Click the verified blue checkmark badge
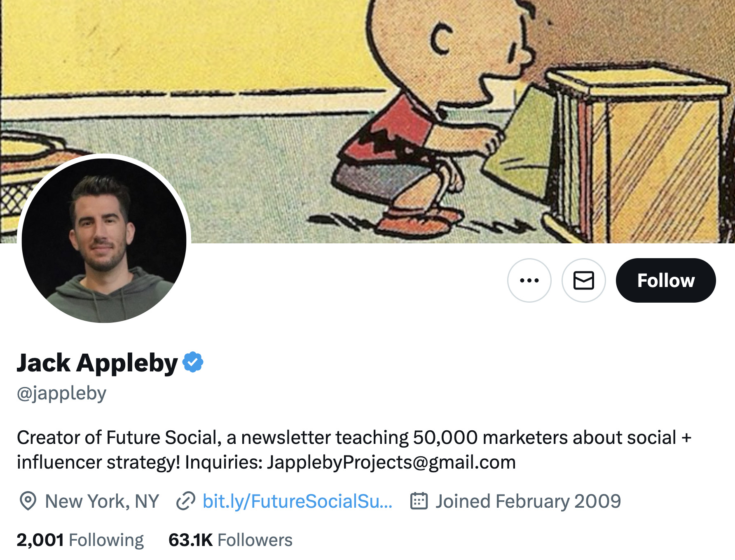The height and width of the screenshot is (560, 735). click(192, 362)
